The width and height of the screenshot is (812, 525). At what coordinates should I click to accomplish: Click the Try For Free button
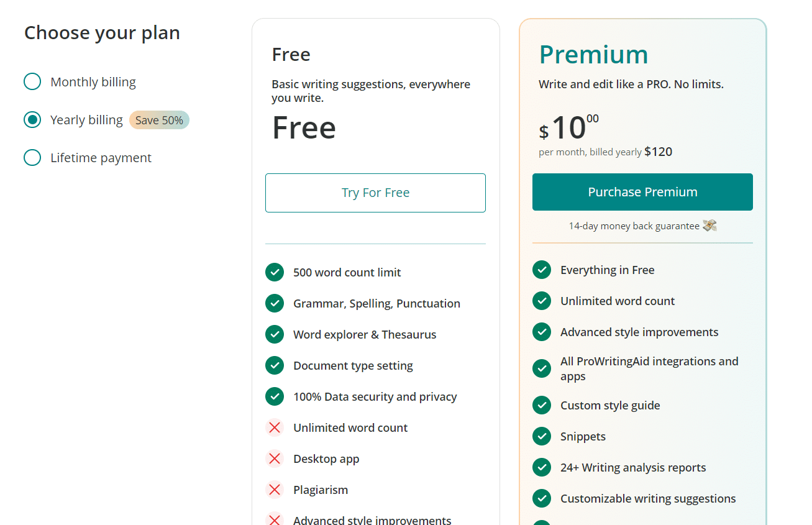click(x=375, y=193)
